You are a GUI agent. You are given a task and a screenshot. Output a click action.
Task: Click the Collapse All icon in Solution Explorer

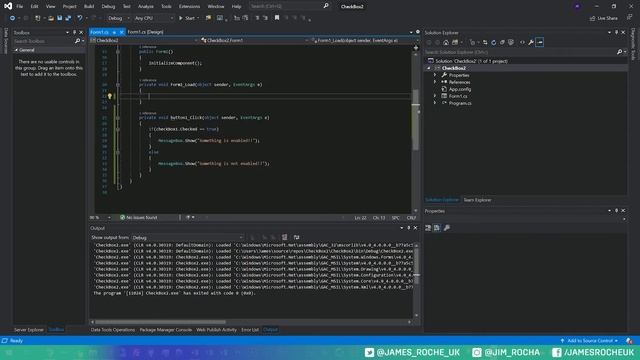[502, 42]
